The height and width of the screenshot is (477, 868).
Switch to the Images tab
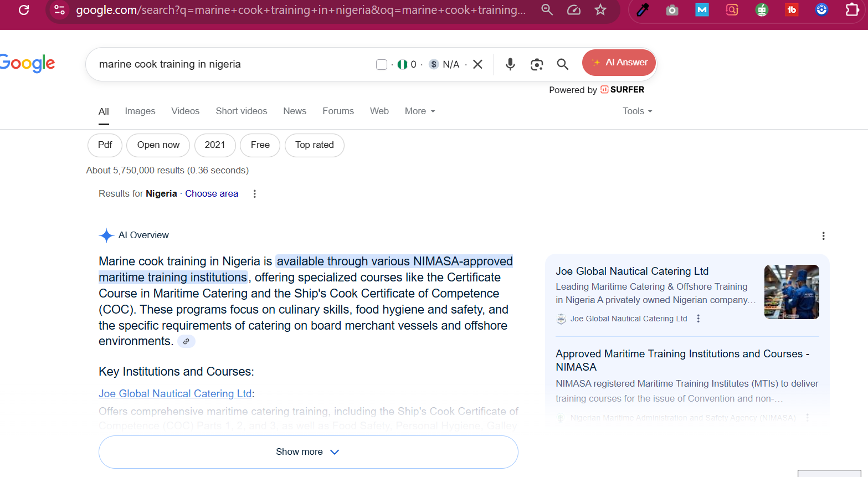tap(140, 111)
